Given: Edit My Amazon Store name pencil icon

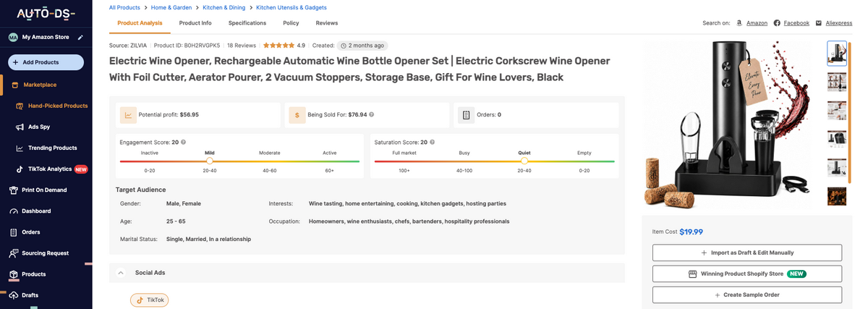Looking at the screenshot, I should coord(80,37).
